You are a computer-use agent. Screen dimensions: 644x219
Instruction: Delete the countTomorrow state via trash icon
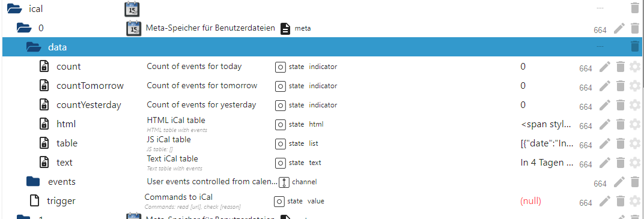coord(621,86)
